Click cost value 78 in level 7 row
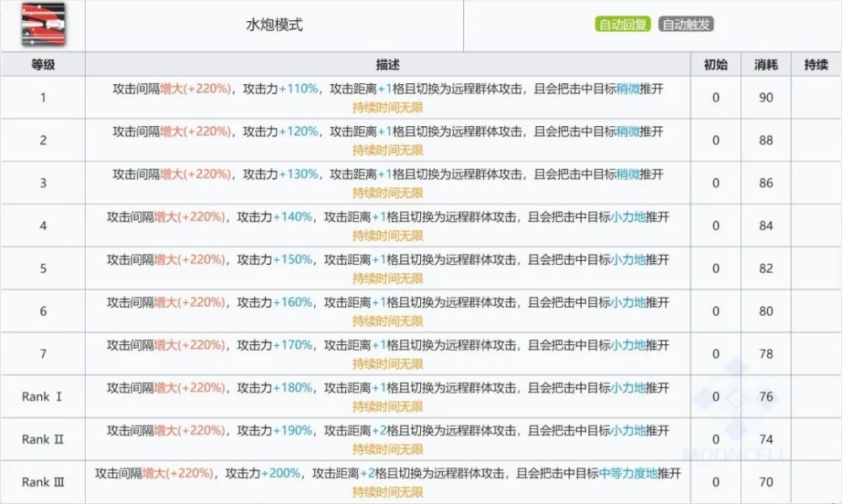Image resolution: width=842 pixels, height=504 pixels. [x=765, y=354]
